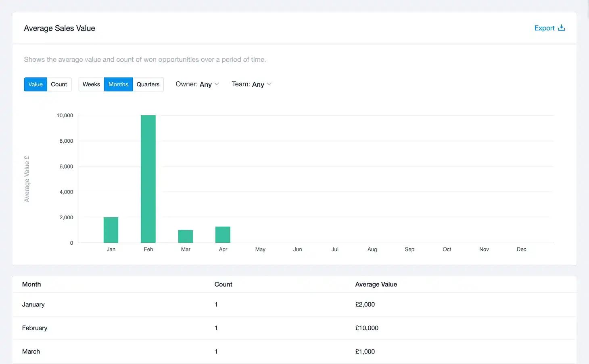Click the 2,000 y-axis label
Screen dimensions: 589x364
pyautogui.click(x=66, y=217)
